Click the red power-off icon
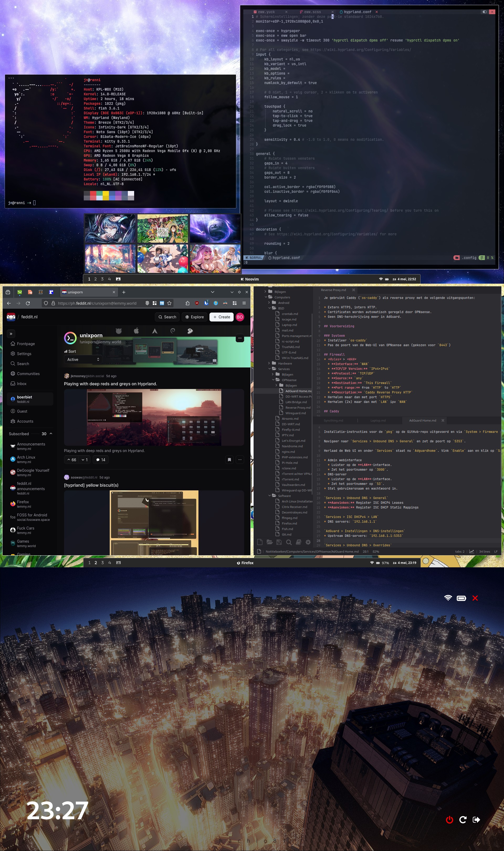 [449, 820]
